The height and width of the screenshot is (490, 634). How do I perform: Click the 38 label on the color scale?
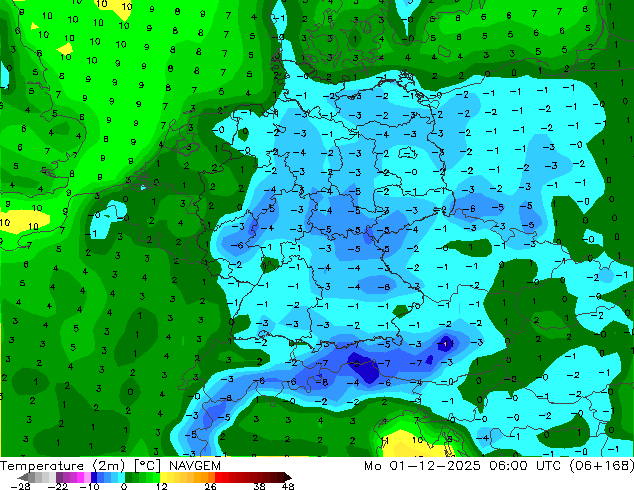tap(260, 486)
